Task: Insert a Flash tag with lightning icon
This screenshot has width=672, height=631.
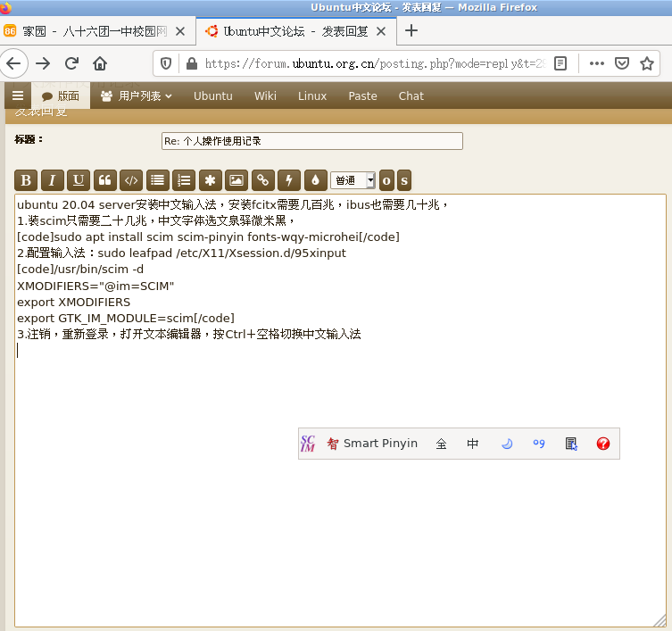Action: 289,180
